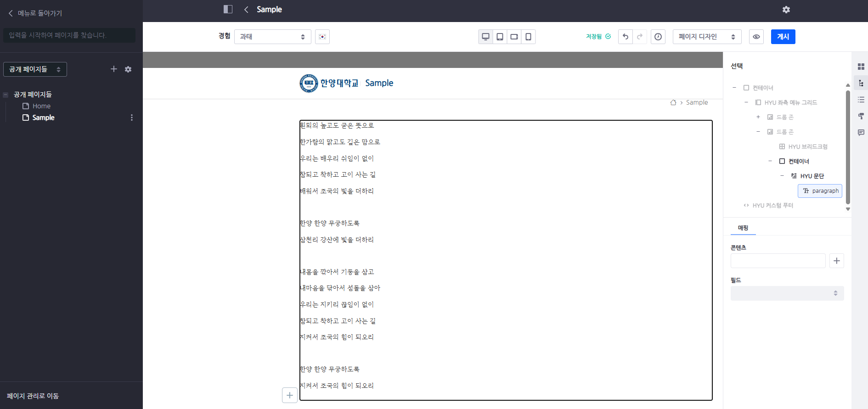
Task: Open the 경험 experience dropdown
Action: 272,37
